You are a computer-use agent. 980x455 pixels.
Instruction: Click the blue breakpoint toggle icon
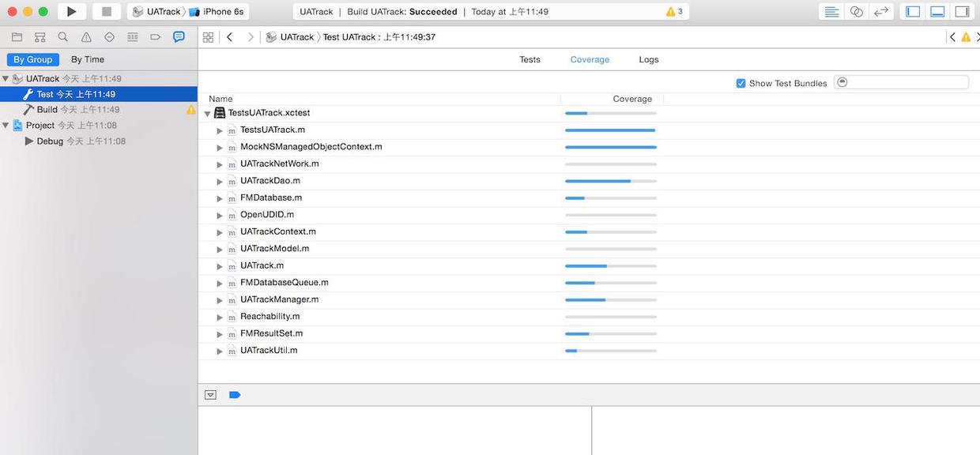(x=235, y=395)
